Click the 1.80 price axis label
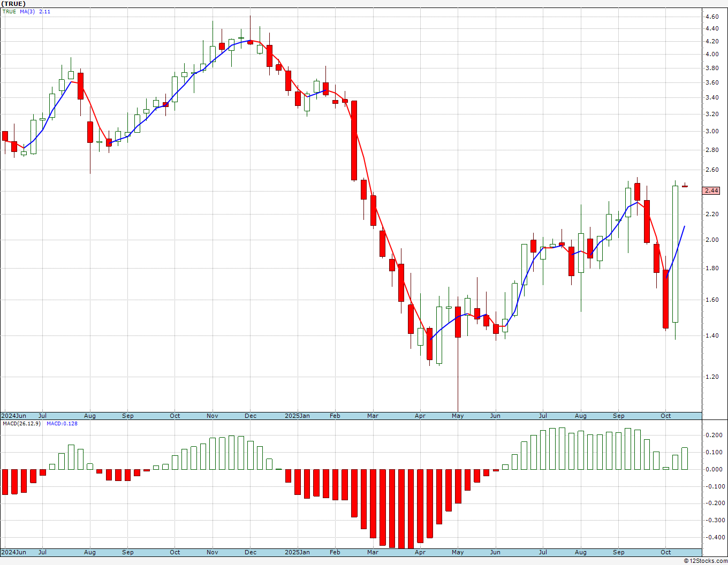728x565 pixels. 712,268
